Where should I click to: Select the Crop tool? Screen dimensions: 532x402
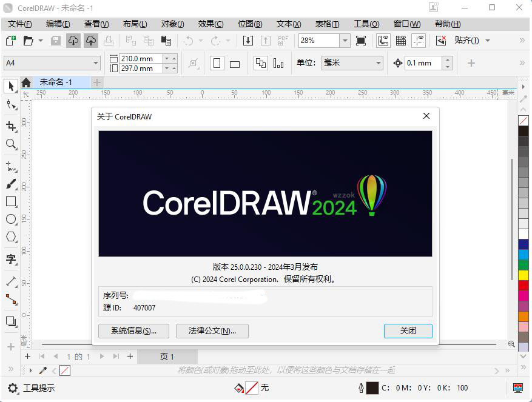point(11,127)
